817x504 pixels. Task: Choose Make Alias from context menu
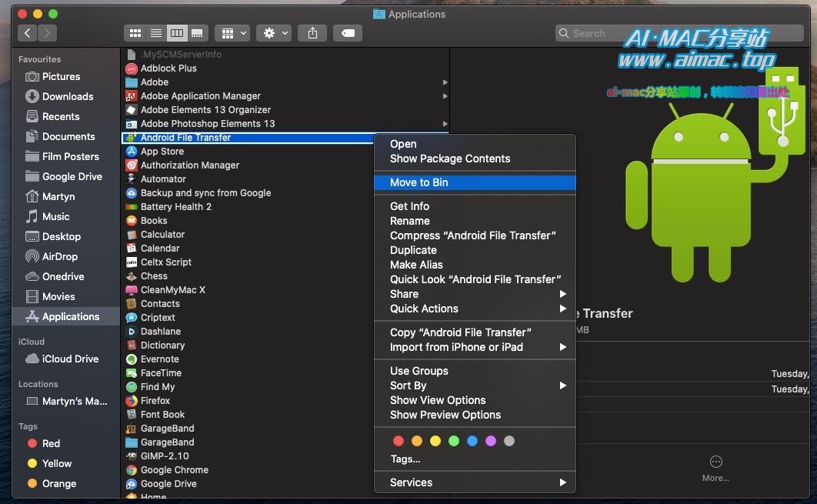pos(475,265)
